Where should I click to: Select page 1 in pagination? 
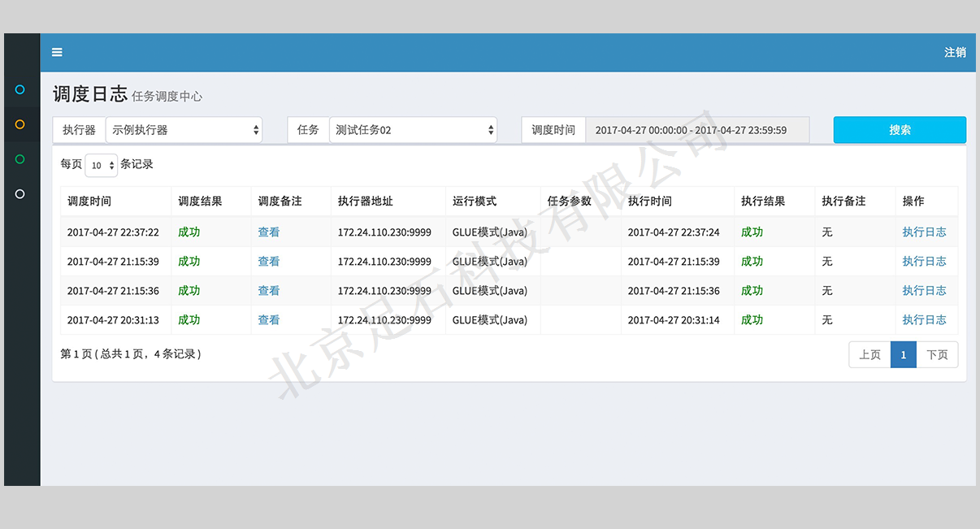904,355
